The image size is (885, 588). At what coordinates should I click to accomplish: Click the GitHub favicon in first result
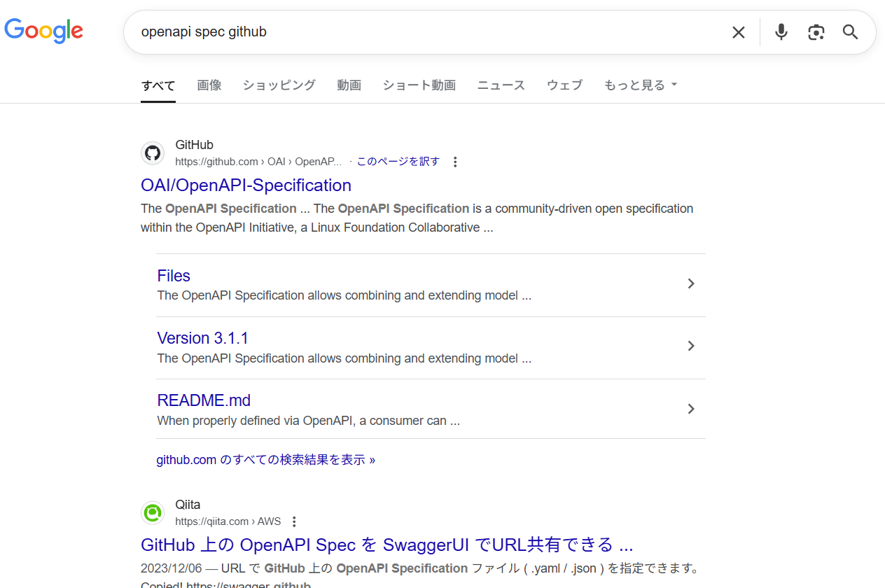coord(153,153)
